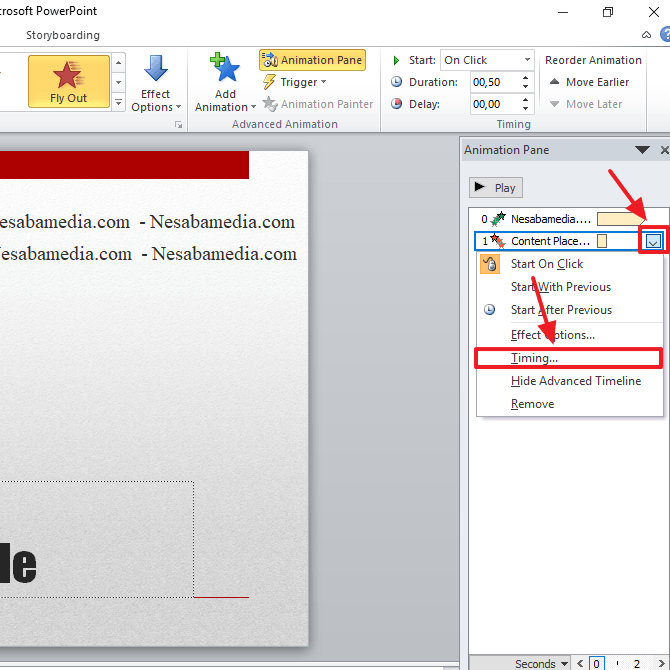Expand the full animation gallery

[119, 103]
